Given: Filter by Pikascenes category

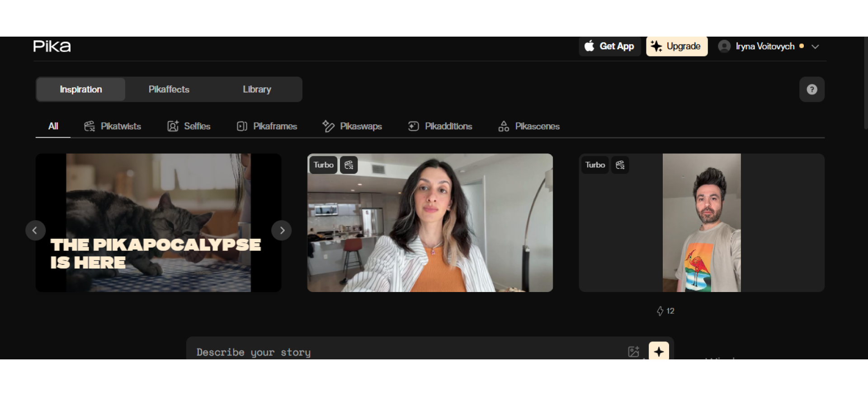Looking at the screenshot, I should 529,126.
